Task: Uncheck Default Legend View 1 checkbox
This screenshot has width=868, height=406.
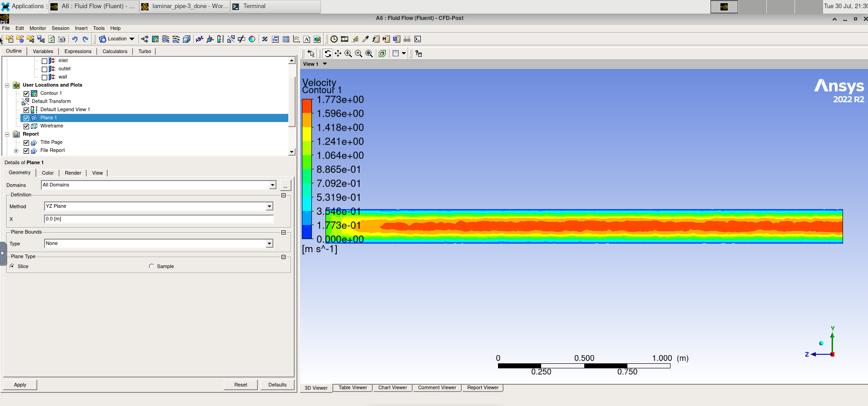Action: (x=26, y=110)
